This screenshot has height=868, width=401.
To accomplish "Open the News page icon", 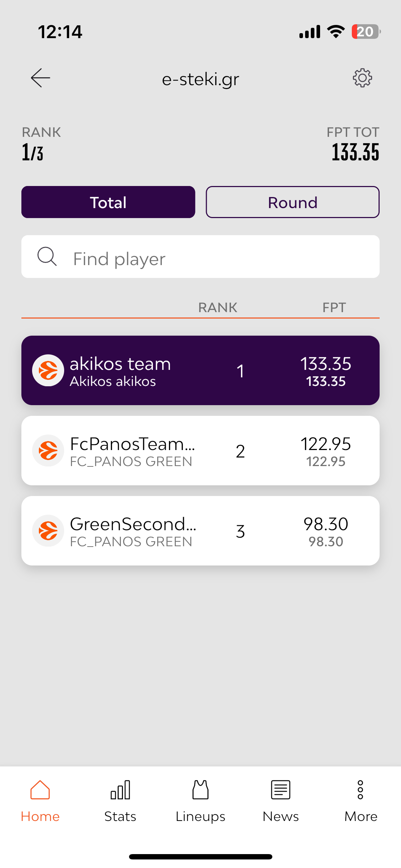I will tap(281, 790).
